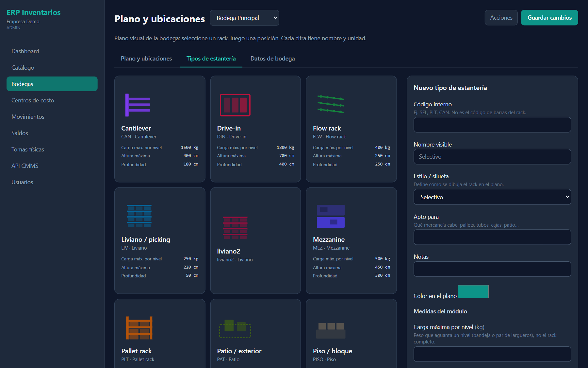
Task: Select the orange Pallet rack icon
Action: (x=139, y=328)
